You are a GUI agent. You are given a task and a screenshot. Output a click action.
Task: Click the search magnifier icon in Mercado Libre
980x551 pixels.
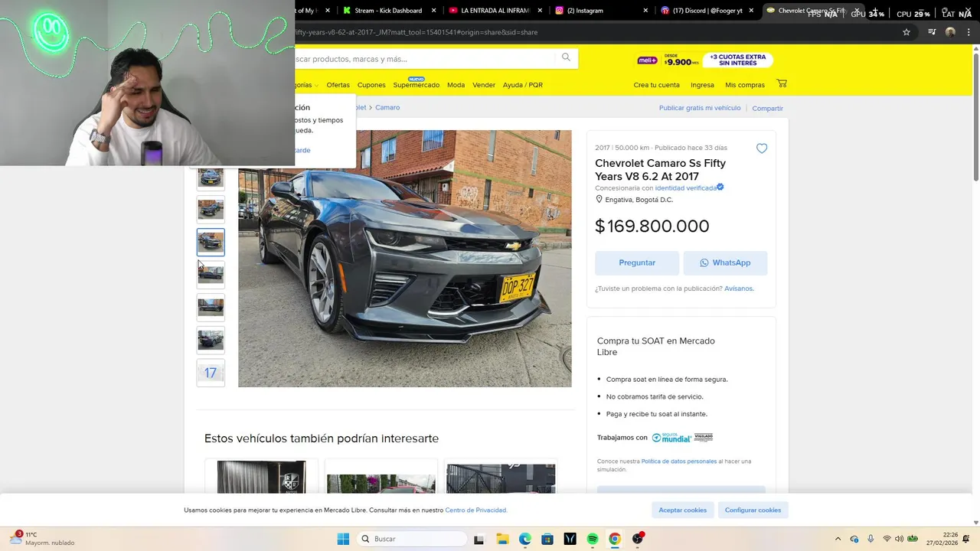[566, 57]
